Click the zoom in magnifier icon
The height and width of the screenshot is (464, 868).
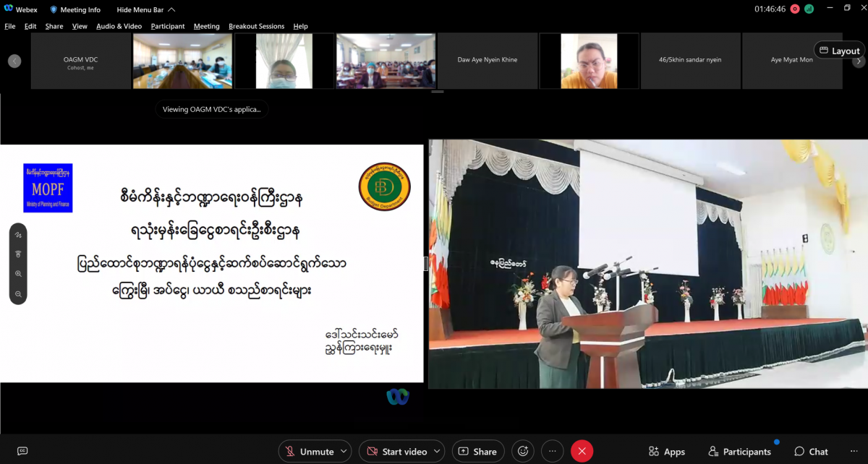point(18,275)
